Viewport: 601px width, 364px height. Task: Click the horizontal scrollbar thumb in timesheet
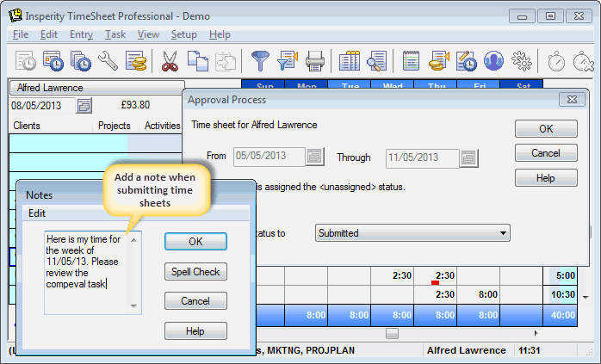(x=392, y=333)
